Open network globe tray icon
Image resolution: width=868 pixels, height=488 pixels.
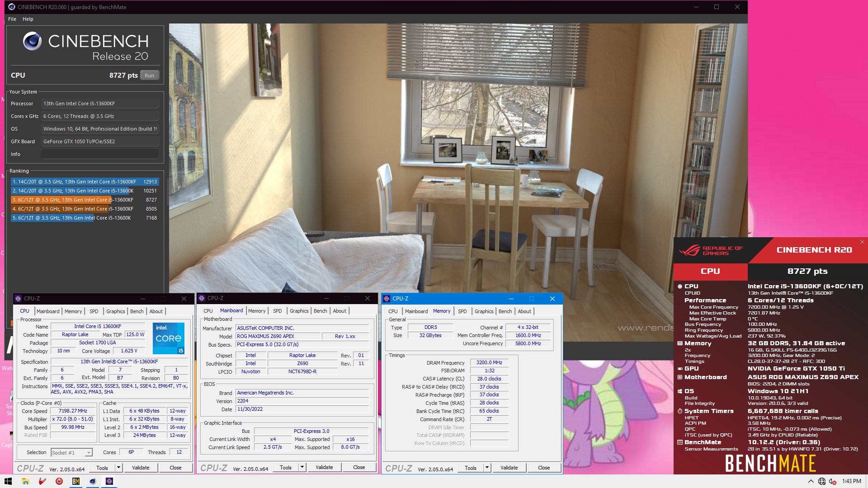[x=822, y=481]
